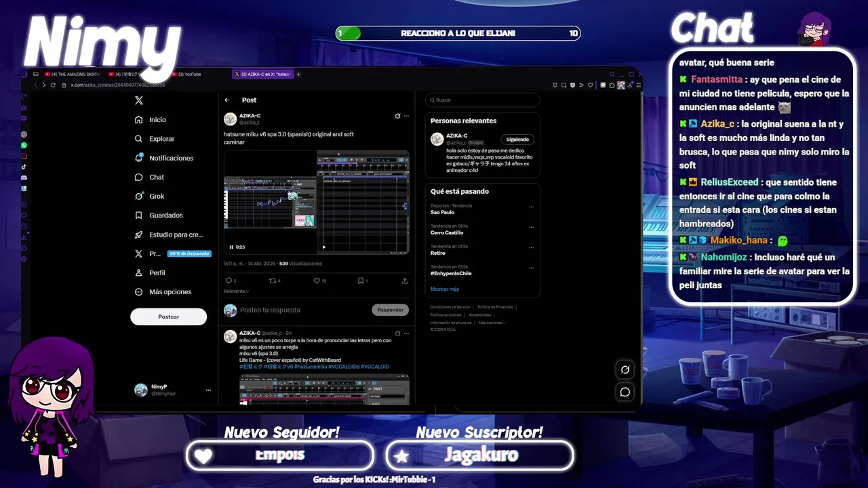Open the Explorar search page
The height and width of the screenshot is (488, 868).
pyautogui.click(x=155, y=138)
